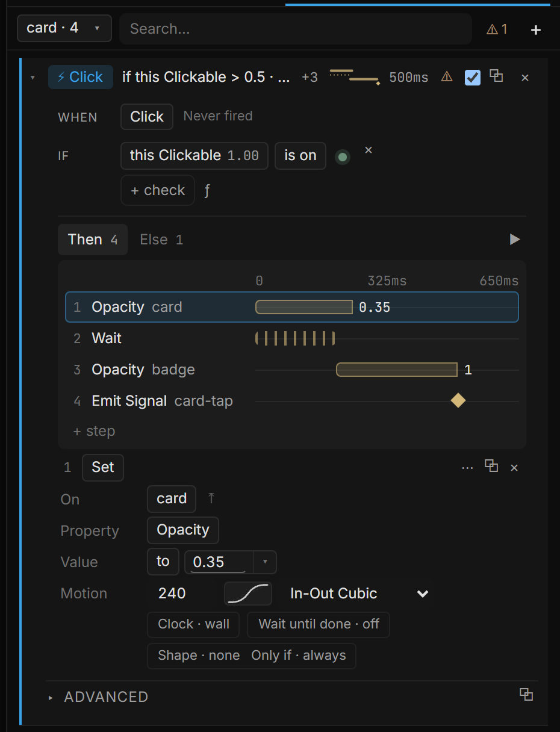Screen dimensions: 560x732
Task: Remove the IF condition row
Action: click(x=369, y=150)
